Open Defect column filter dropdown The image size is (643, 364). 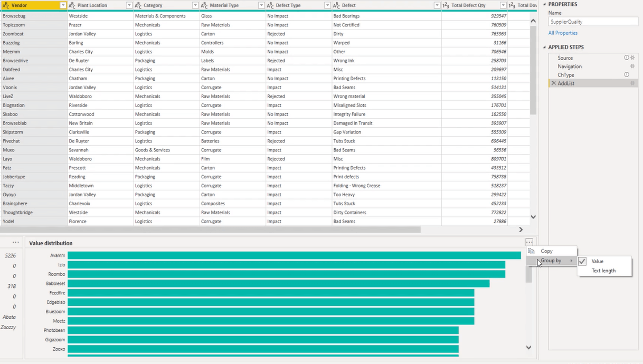437,5
